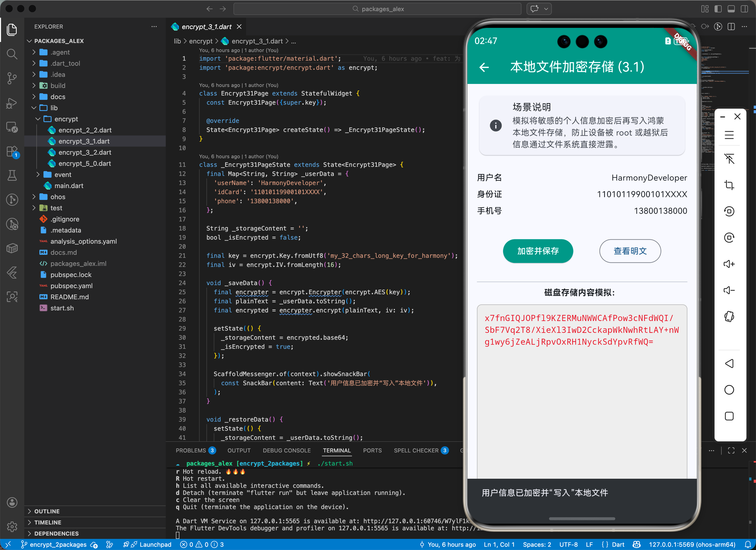Toggle the secondary side bar layout icon
The height and width of the screenshot is (550, 756).
click(x=744, y=9)
